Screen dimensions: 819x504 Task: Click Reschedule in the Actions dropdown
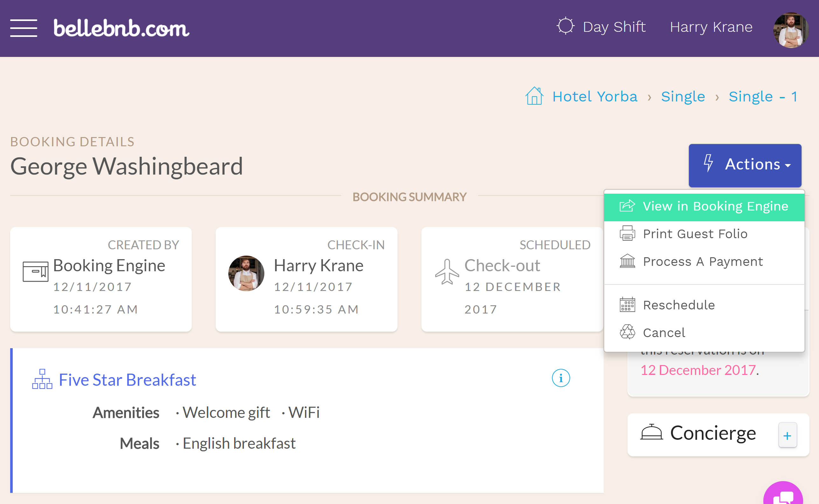click(x=679, y=304)
